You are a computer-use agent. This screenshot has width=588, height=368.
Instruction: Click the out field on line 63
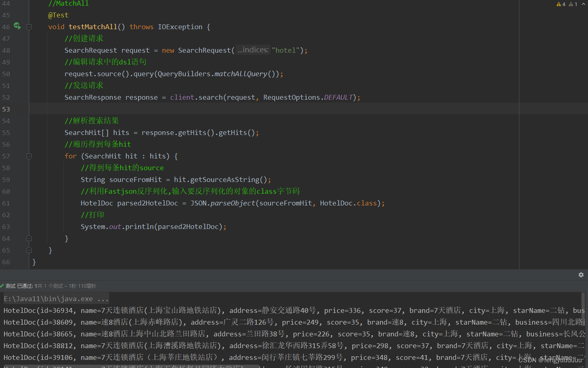(115, 227)
